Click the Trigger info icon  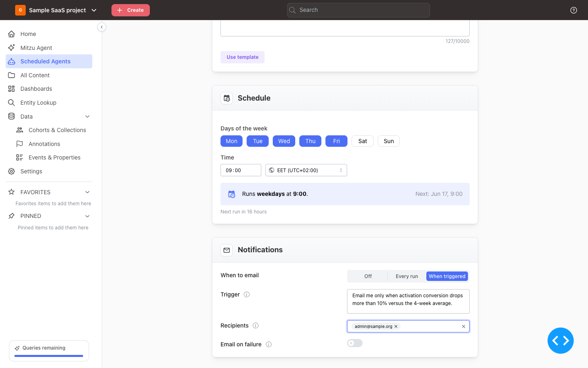(x=247, y=294)
